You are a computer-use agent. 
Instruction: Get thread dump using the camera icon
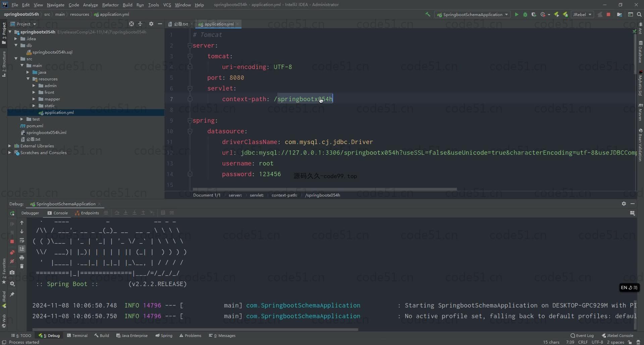(x=12, y=272)
